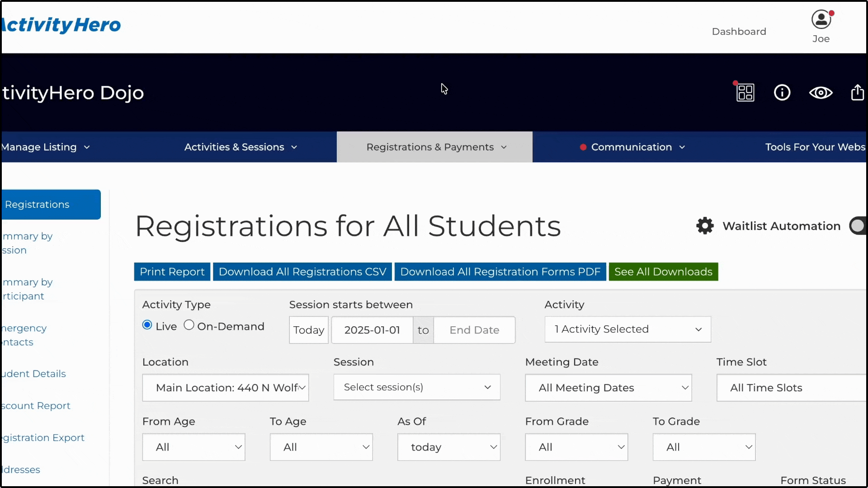This screenshot has width=868, height=488.
Task: Click the ActivityHero logo
Action: point(61,25)
